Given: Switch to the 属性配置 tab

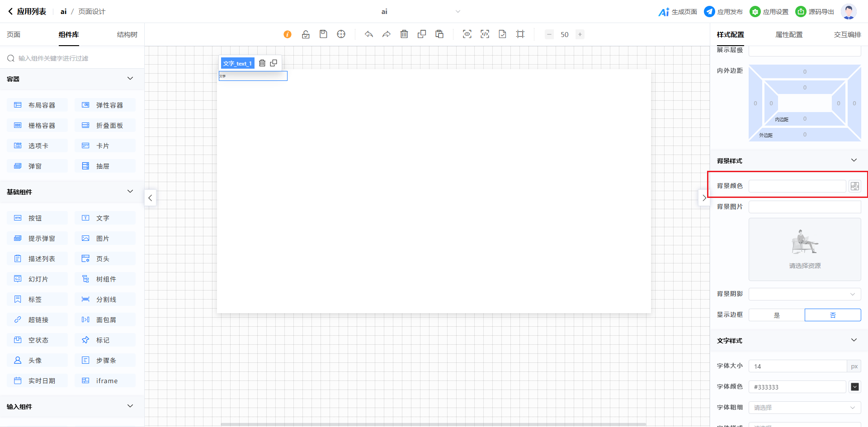Looking at the screenshot, I should (789, 35).
